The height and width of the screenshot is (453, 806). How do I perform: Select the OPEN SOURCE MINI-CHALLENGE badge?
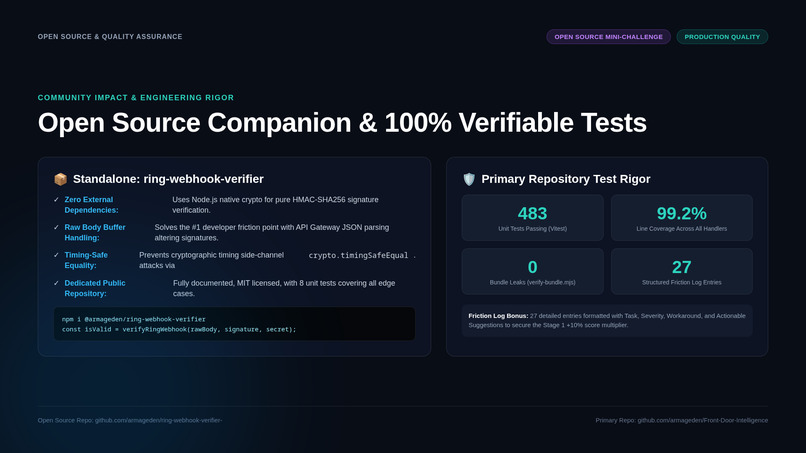point(609,37)
